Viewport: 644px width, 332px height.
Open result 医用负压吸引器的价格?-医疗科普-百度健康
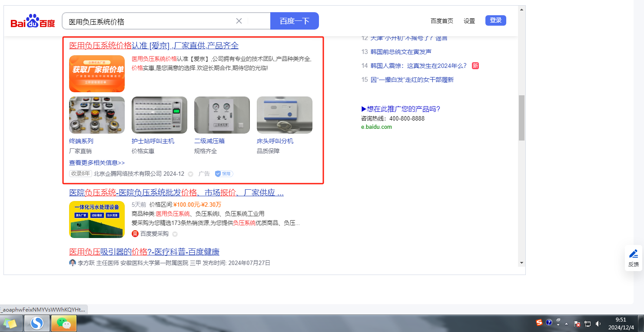[144, 252]
